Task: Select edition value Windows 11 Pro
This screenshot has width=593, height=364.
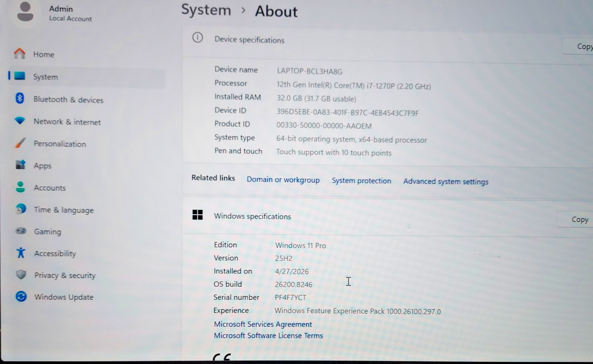Action: coord(300,246)
